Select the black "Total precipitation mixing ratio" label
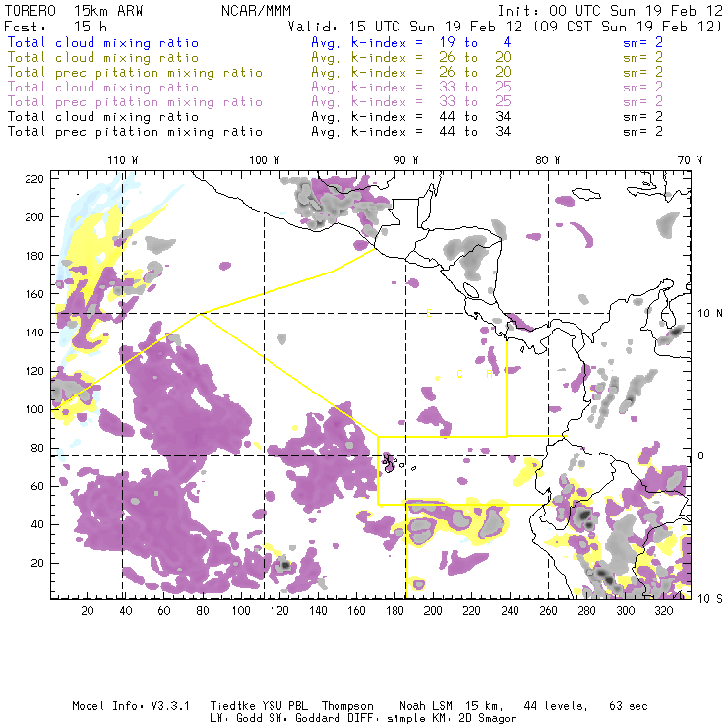The image size is (728, 728). tap(135, 132)
